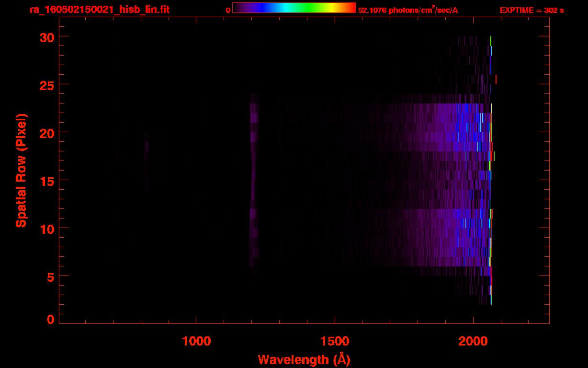The height and width of the screenshot is (368, 588).
Task: Click the spatial row tick label 30
Action: coord(47,37)
